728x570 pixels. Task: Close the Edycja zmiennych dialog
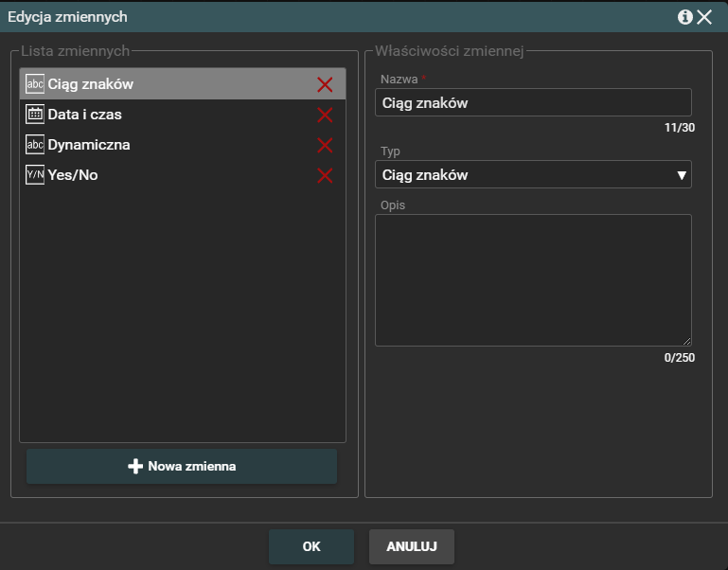tap(705, 17)
